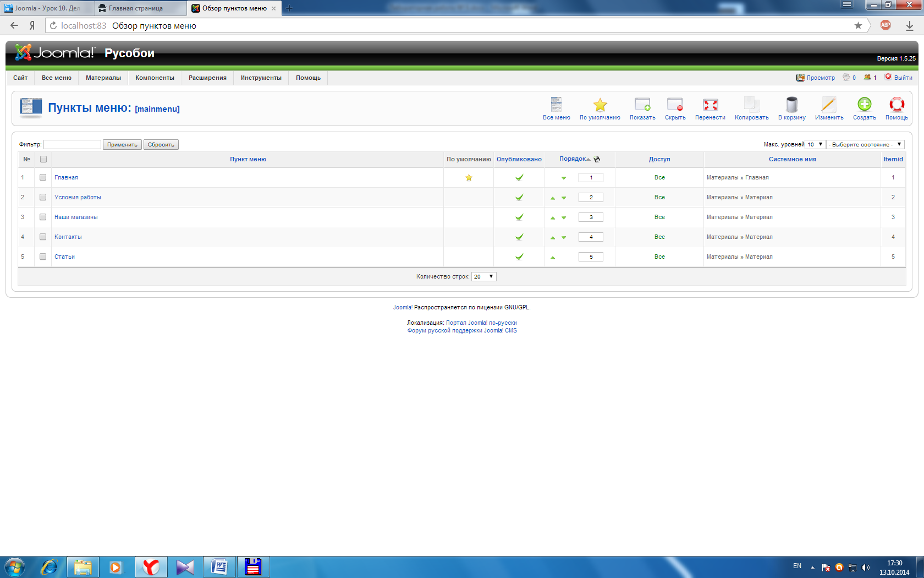Switch to Joomla - Урок 10 browser tab
924x578 pixels.
coord(47,8)
